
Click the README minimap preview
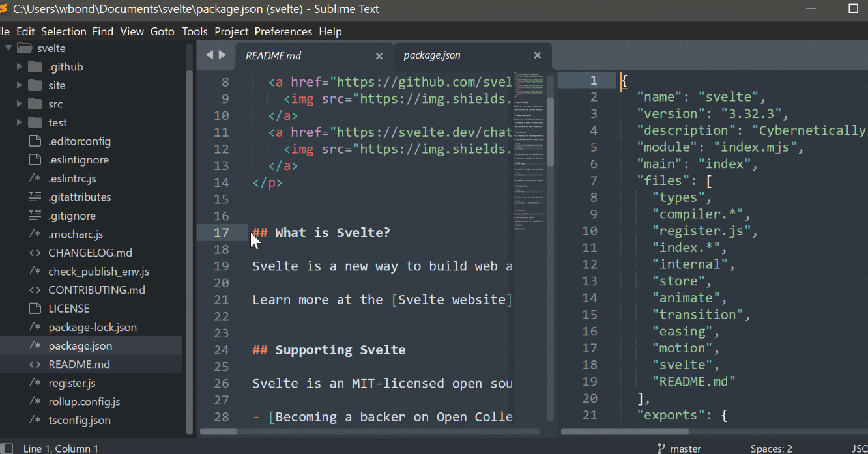tap(528, 150)
